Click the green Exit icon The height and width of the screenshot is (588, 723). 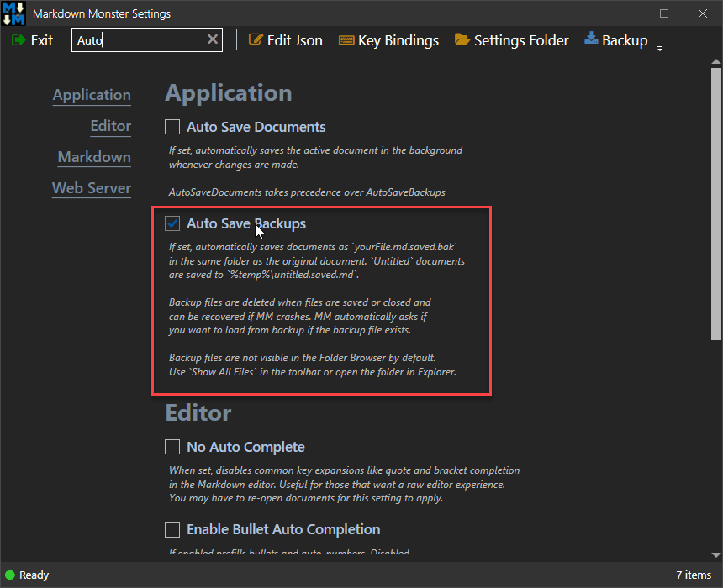tap(18, 40)
